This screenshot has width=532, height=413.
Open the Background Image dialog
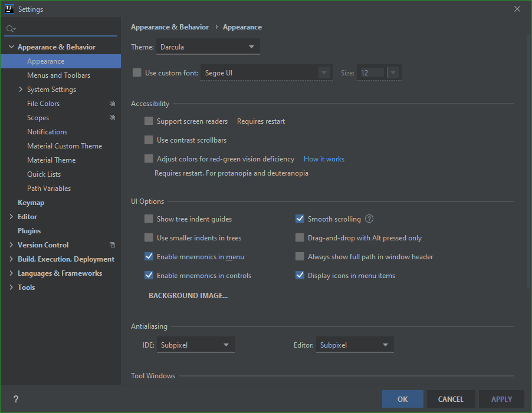point(188,295)
